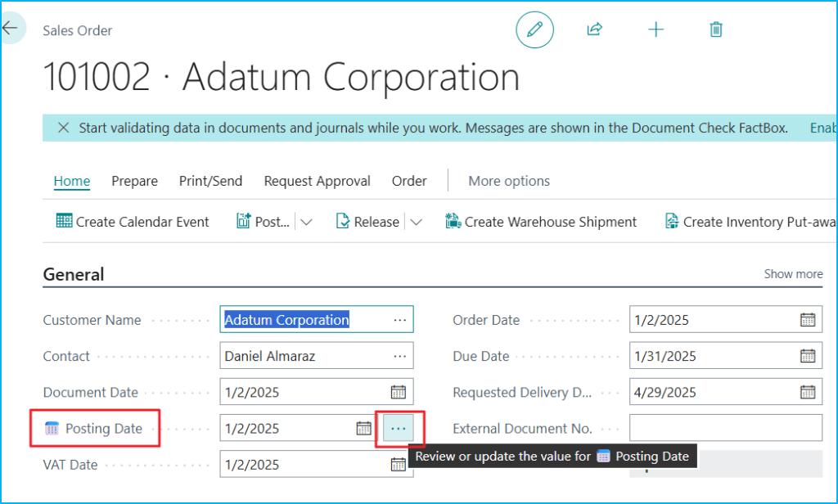This screenshot has height=504, width=838.
Task: Open the Print/Send tab
Action: click(210, 181)
